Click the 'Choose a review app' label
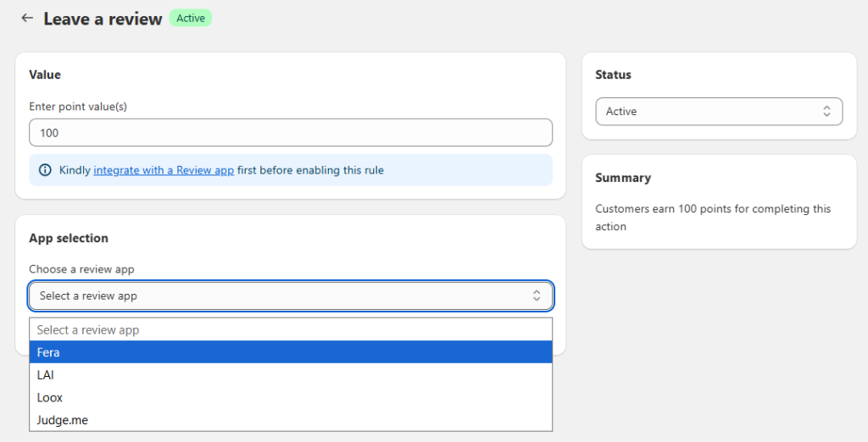 81,269
